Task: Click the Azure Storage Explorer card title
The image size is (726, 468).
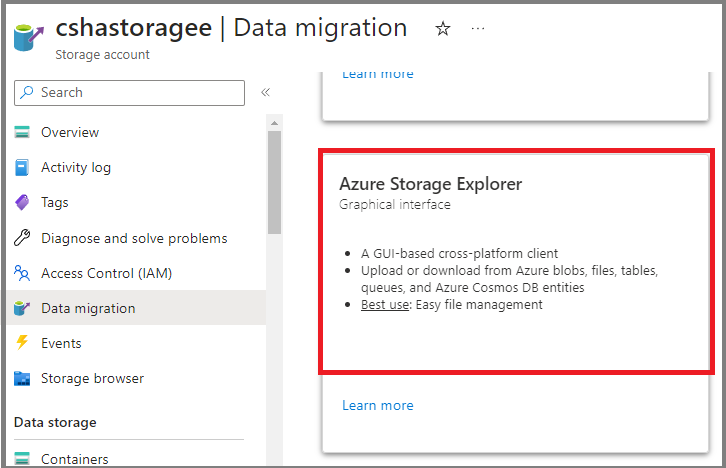Action: click(x=430, y=184)
